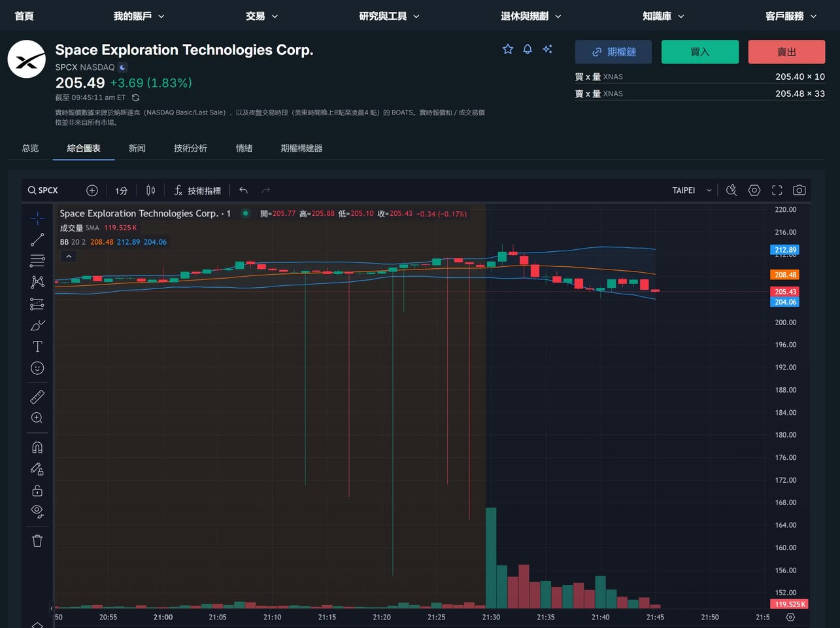Collapse the drawing toolbar side arrow
Viewport: 840px width, 628px height.
point(52,608)
